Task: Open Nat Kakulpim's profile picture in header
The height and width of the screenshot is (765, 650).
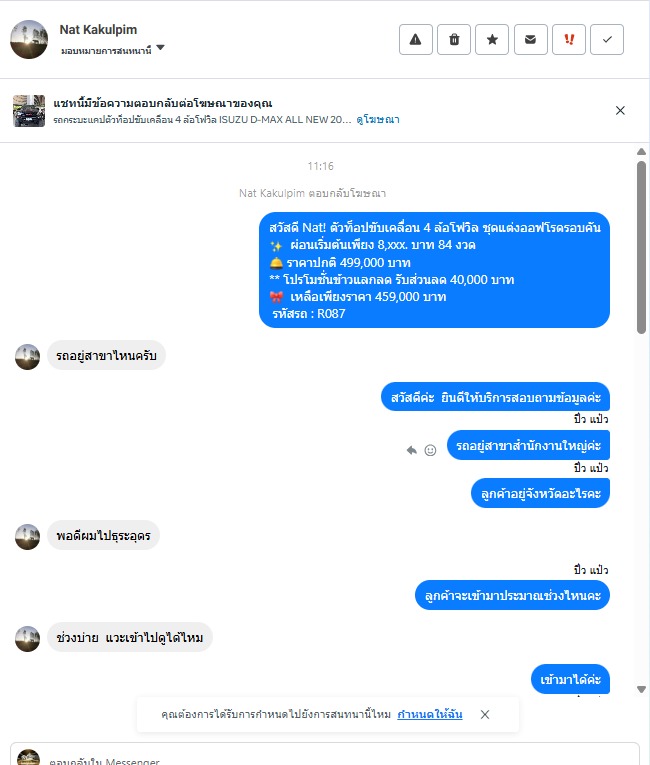Action: tap(29, 40)
